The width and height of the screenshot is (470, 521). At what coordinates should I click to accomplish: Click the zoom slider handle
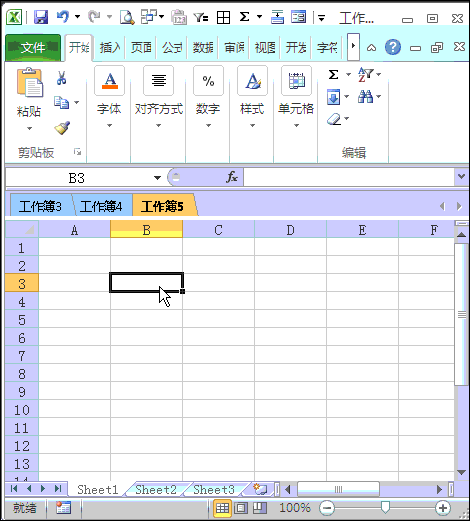(385, 508)
